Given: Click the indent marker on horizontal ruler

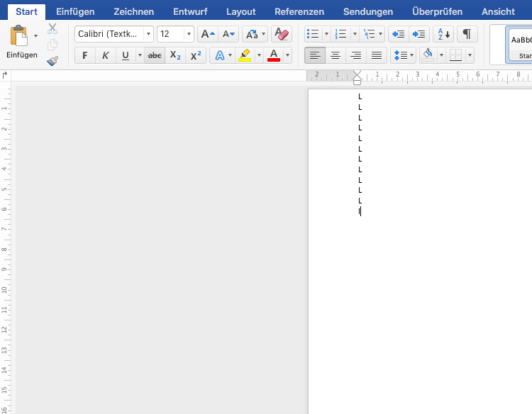Looking at the screenshot, I should pyautogui.click(x=357, y=77).
